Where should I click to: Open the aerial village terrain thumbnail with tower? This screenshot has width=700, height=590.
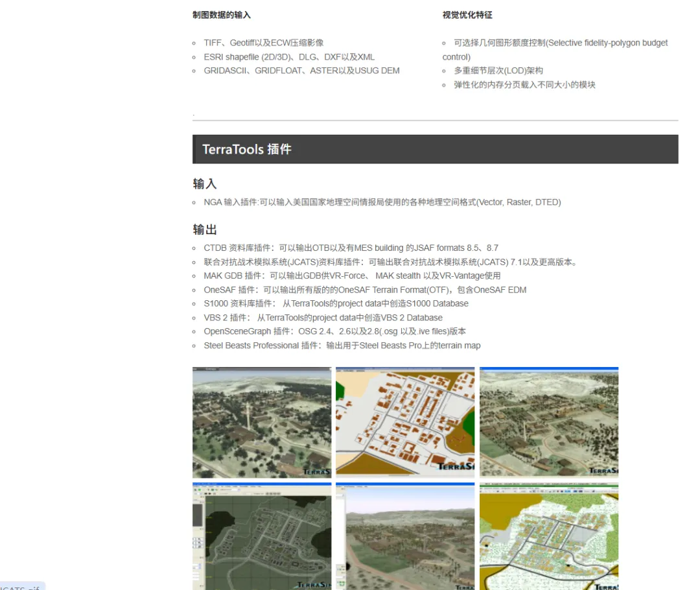point(262,423)
